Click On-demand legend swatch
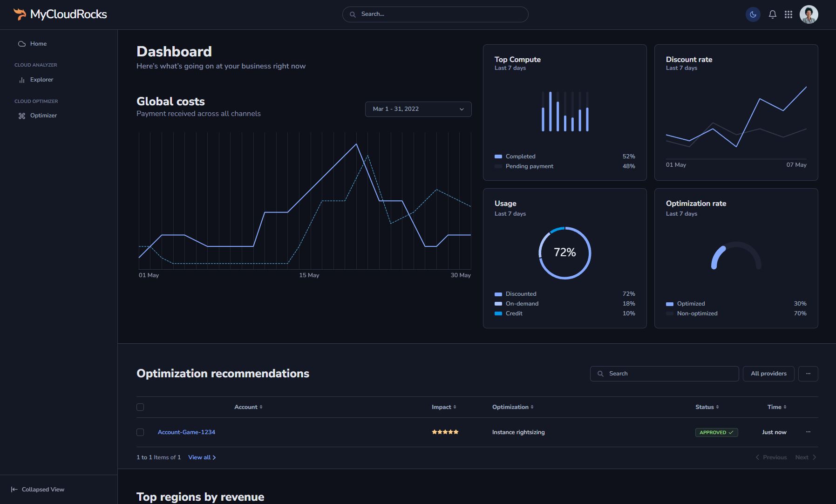 tap(498, 304)
